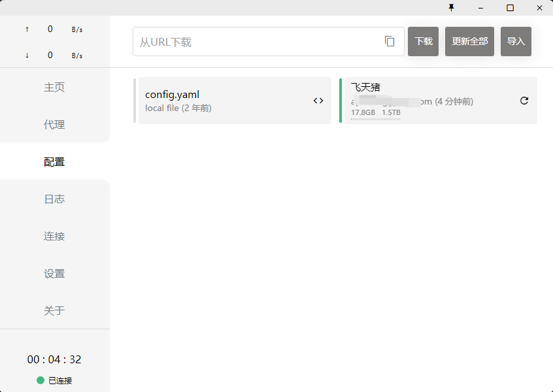The height and width of the screenshot is (392, 553).
Task: Select the config.yaml profile card
Action: pyautogui.click(x=222, y=101)
